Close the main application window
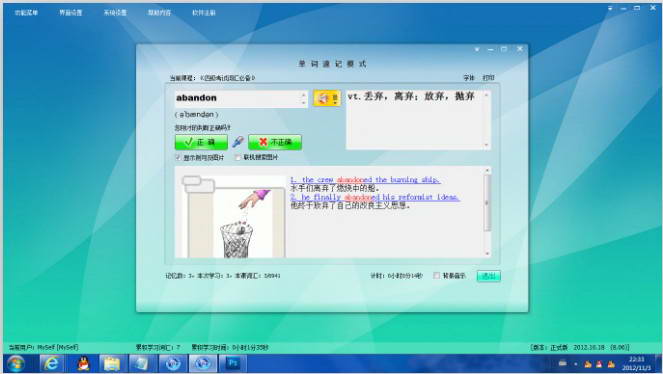The image size is (663, 374). pyautogui.click(x=652, y=8)
